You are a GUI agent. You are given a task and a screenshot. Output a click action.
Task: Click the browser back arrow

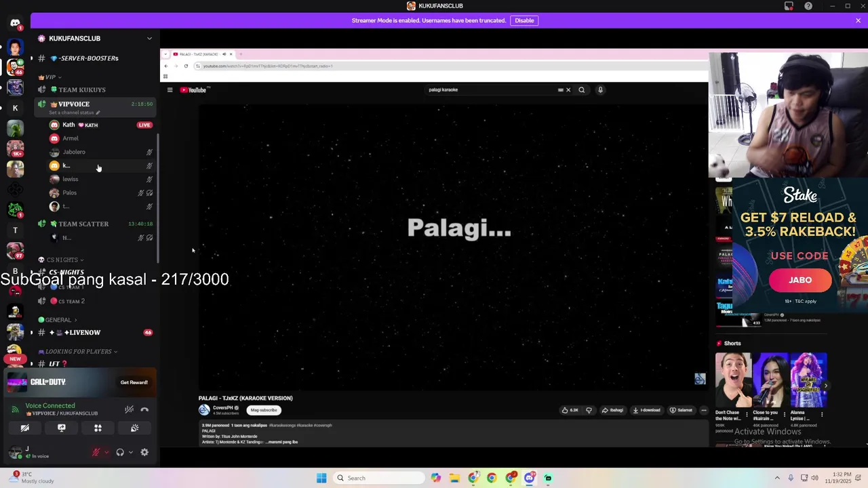pyautogui.click(x=166, y=66)
